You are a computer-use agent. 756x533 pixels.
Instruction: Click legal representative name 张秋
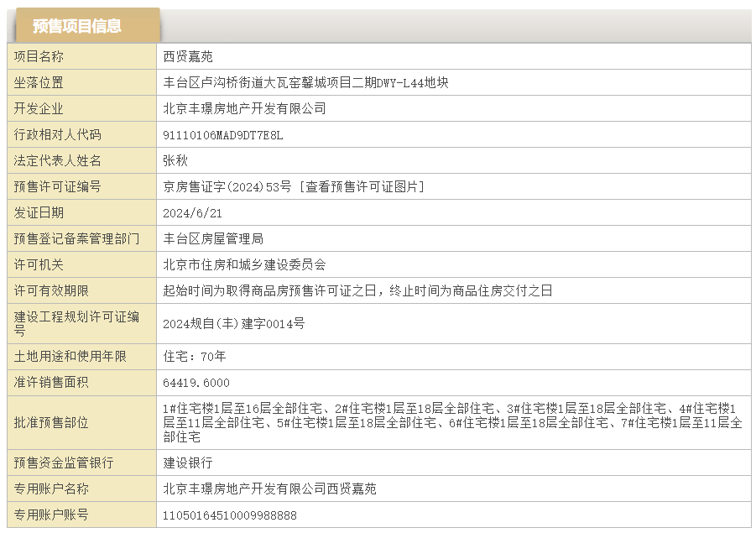175,160
